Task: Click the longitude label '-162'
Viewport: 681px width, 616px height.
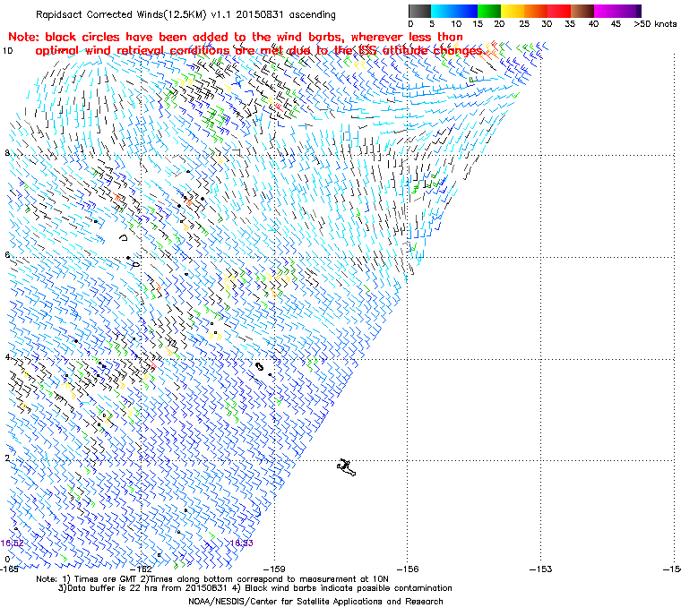Action: [142, 569]
